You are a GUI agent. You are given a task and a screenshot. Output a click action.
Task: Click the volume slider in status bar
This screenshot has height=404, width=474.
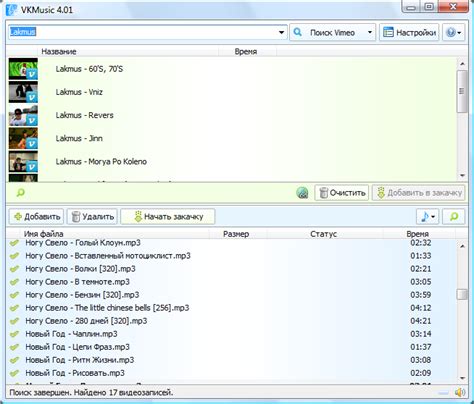click(x=443, y=393)
